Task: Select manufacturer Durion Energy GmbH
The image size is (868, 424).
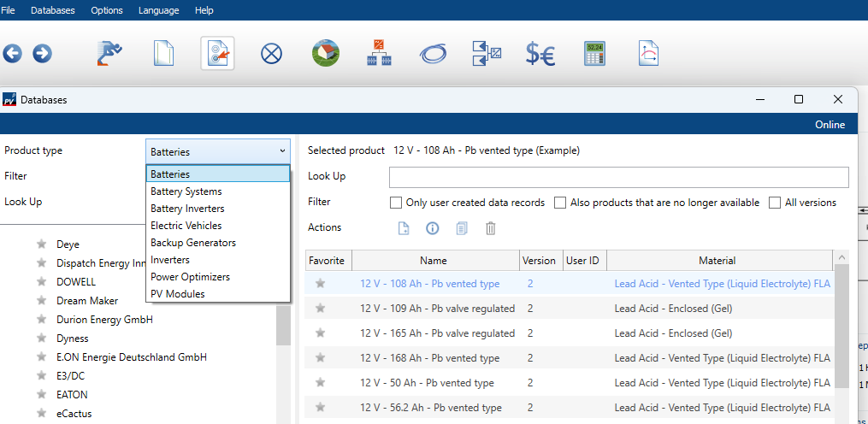Action: [104, 320]
